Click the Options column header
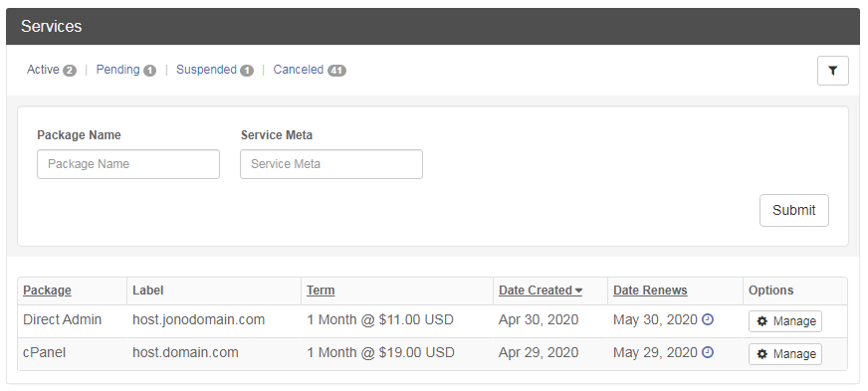This screenshot has width=868, height=391. pos(770,291)
